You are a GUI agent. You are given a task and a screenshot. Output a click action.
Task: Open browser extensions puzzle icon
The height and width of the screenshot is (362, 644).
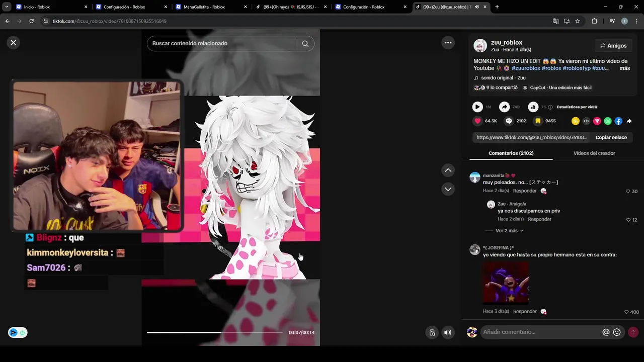pyautogui.click(x=594, y=21)
